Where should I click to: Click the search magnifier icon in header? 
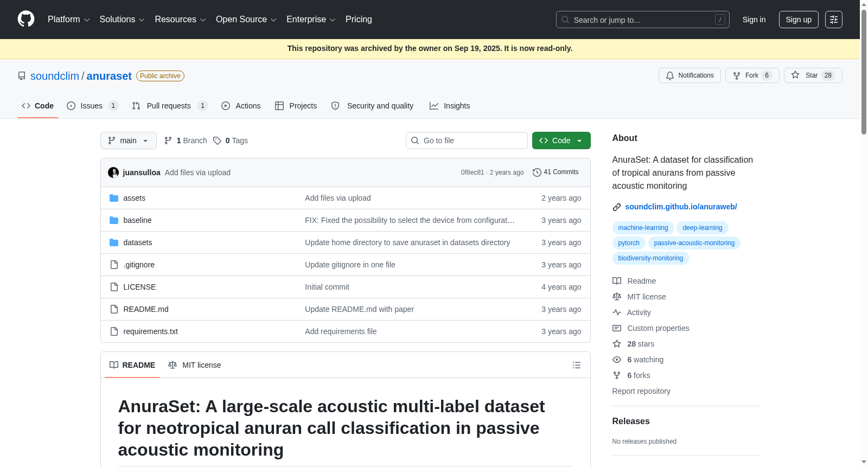(565, 20)
